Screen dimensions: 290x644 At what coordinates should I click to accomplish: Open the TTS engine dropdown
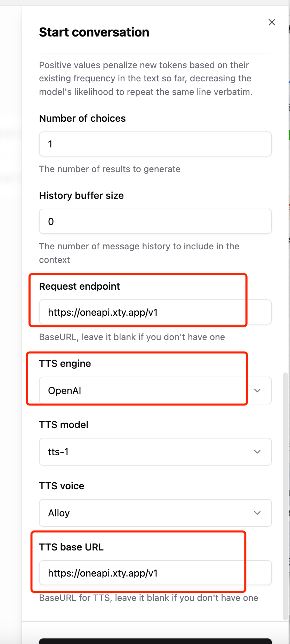coord(155,391)
